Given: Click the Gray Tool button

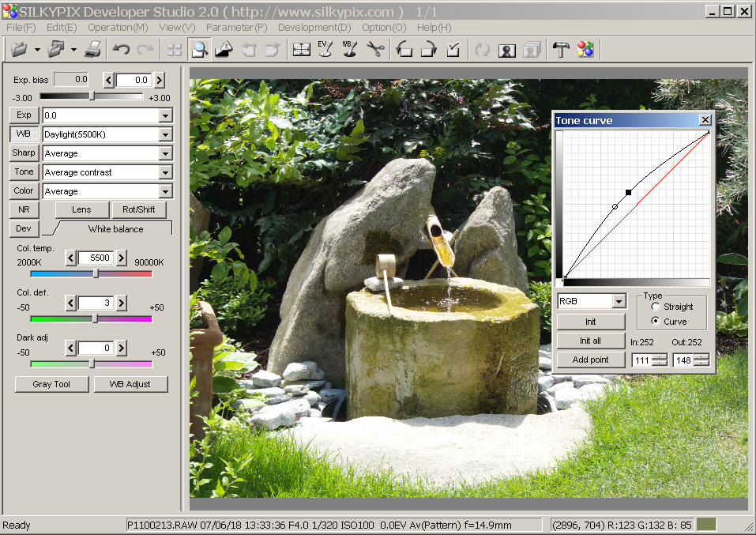Looking at the screenshot, I should (51, 384).
